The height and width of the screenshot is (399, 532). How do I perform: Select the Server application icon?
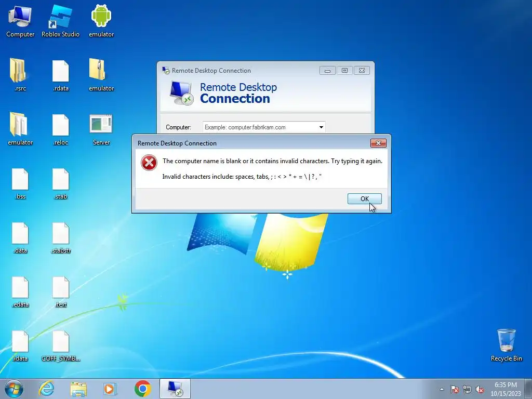[101, 129]
